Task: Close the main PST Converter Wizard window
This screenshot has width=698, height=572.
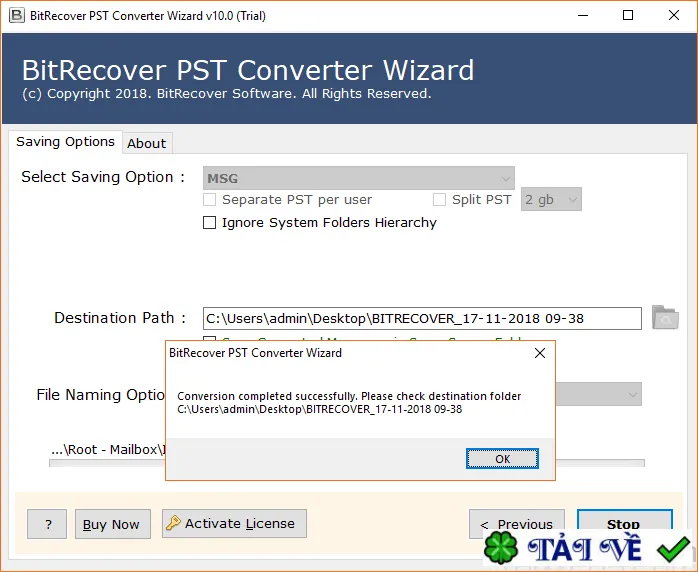Action: pos(674,16)
